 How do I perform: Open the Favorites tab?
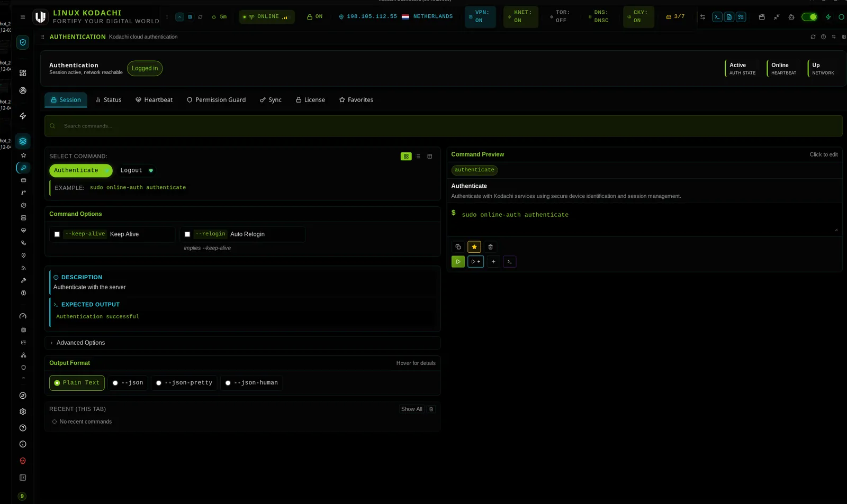point(356,100)
